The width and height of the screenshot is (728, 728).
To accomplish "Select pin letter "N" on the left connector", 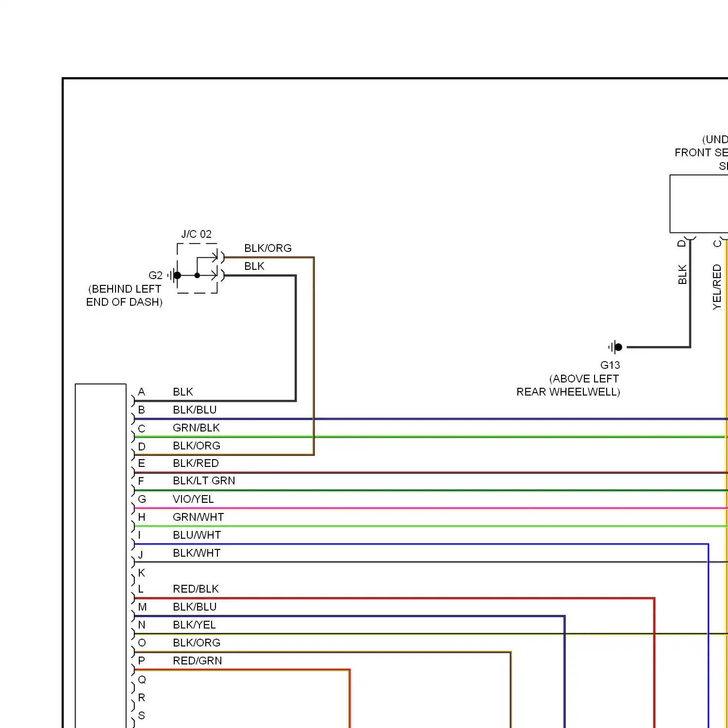I will (142, 625).
